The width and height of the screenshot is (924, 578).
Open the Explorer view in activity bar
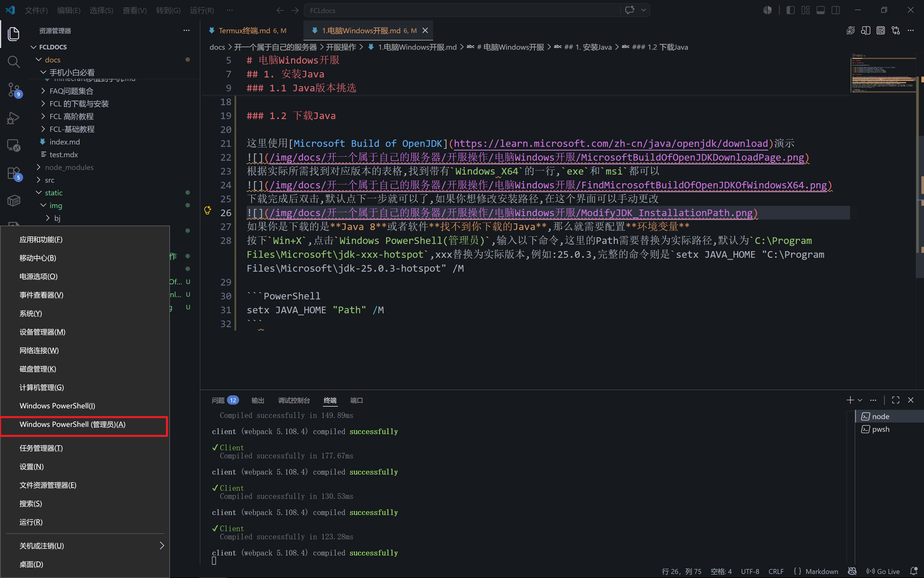14,34
